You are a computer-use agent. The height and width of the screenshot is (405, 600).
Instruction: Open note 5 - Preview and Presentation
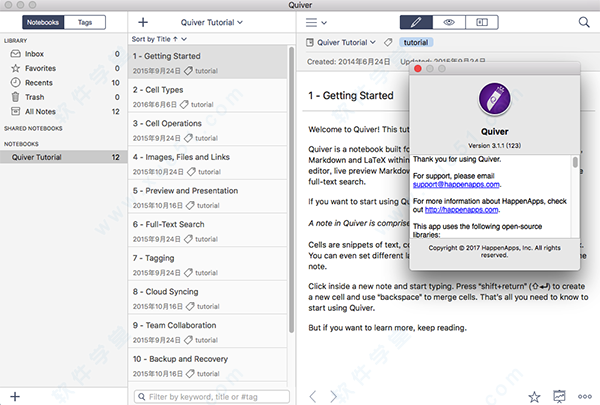pos(208,197)
